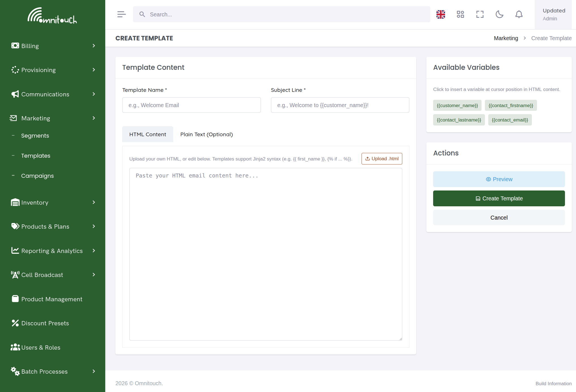Screen dimensions: 576x392
Task: Click the Upload .html button
Action: click(x=382, y=159)
